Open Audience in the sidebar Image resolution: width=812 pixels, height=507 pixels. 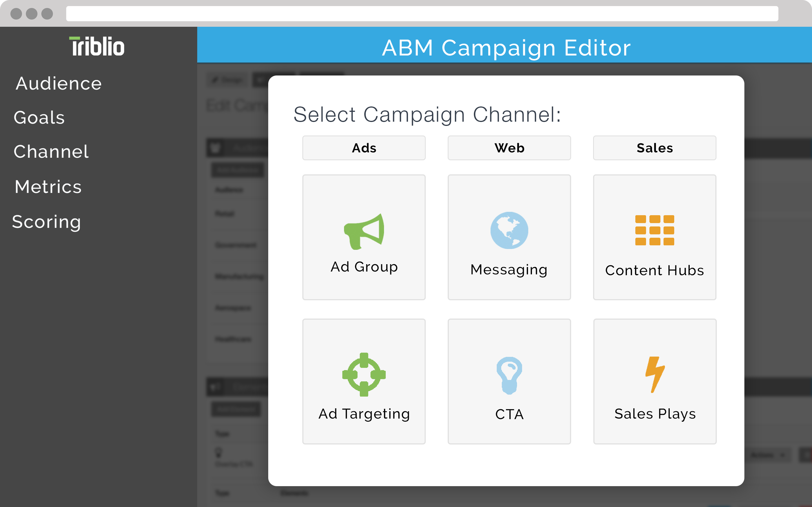59,83
